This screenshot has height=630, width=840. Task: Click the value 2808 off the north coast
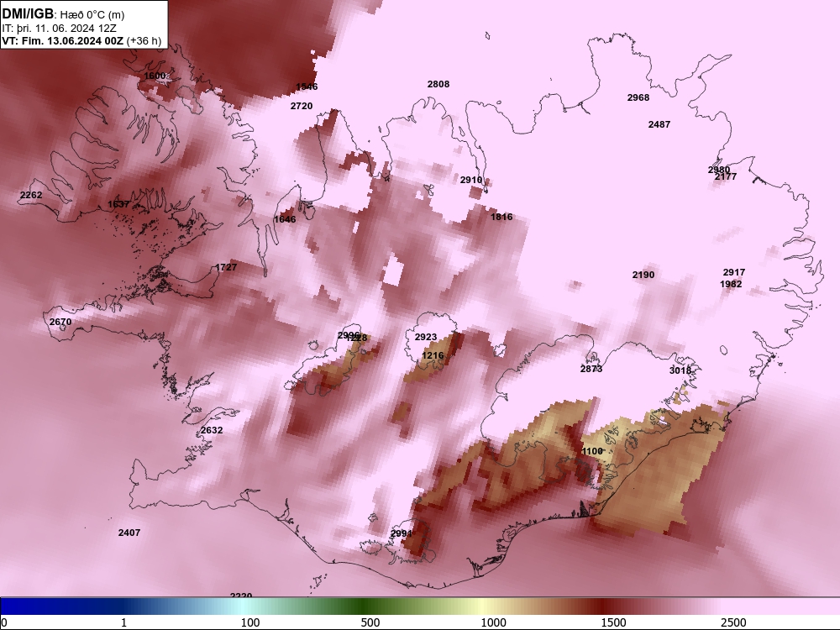pyautogui.click(x=438, y=84)
